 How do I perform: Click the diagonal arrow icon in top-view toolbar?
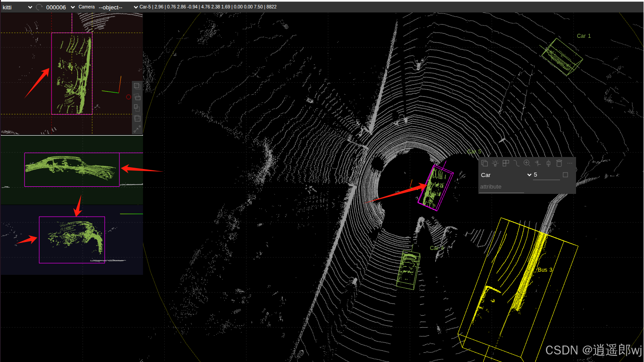[137, 129]
